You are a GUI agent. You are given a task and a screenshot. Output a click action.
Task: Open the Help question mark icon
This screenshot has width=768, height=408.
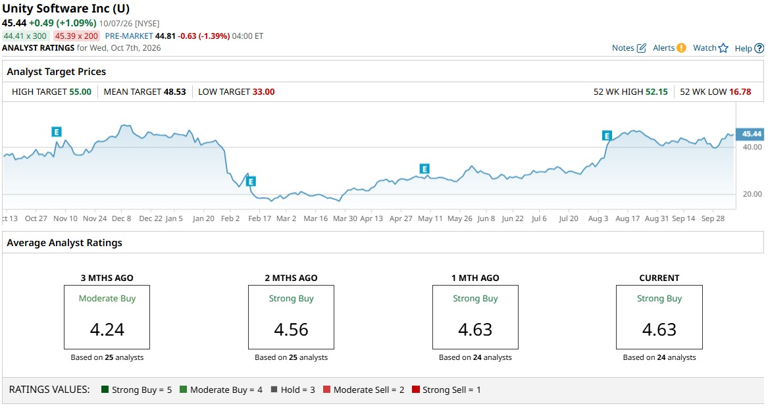pos(759,48)
